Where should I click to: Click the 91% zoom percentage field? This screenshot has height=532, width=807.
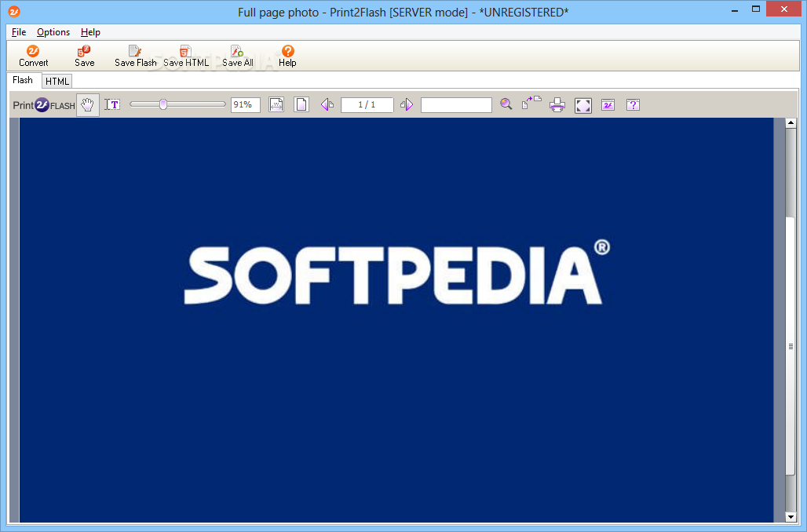[246, 105]
